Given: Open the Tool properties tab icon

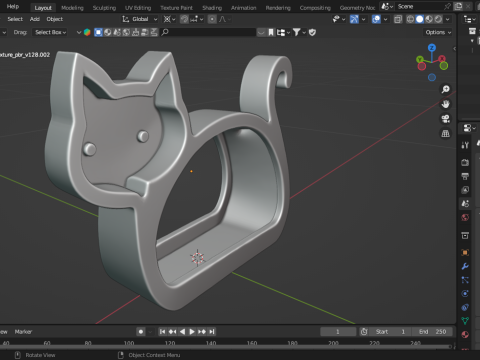Looking at the screenshot, I should click(x=465, y=145).
